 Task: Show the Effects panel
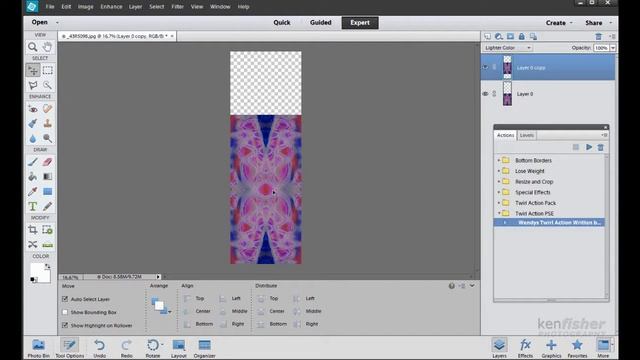525,348
